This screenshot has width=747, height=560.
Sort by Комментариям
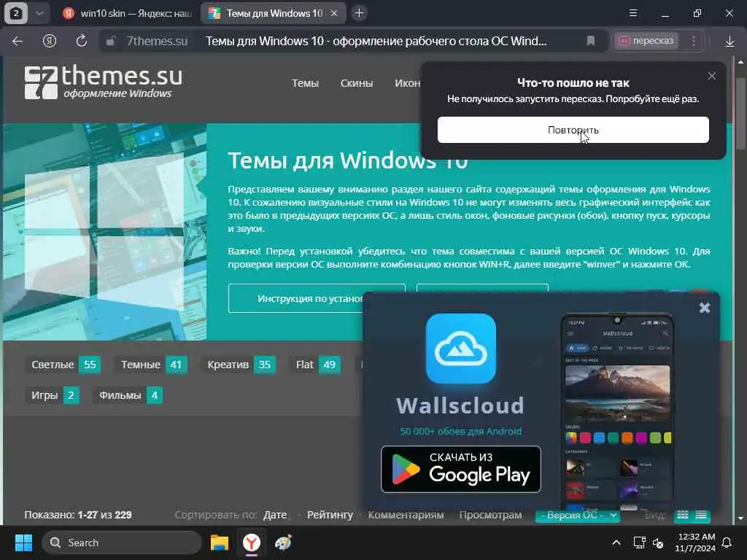406,515
